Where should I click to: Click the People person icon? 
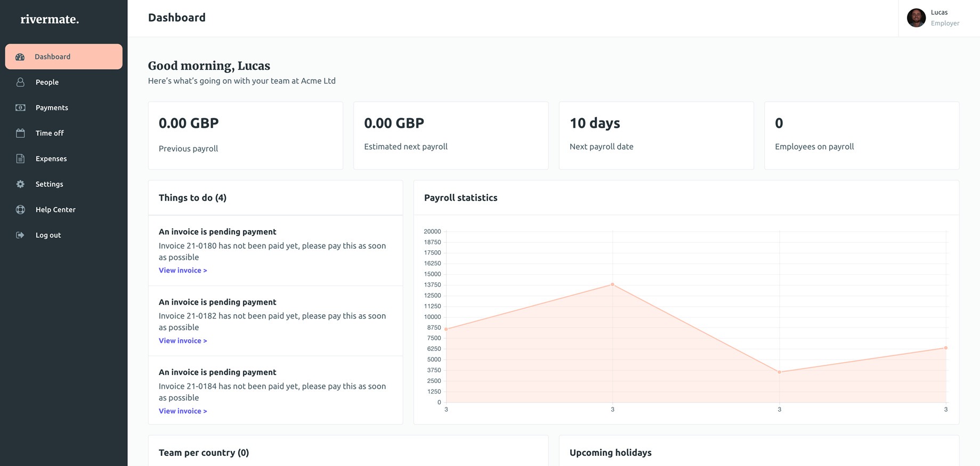pos(20,82)
